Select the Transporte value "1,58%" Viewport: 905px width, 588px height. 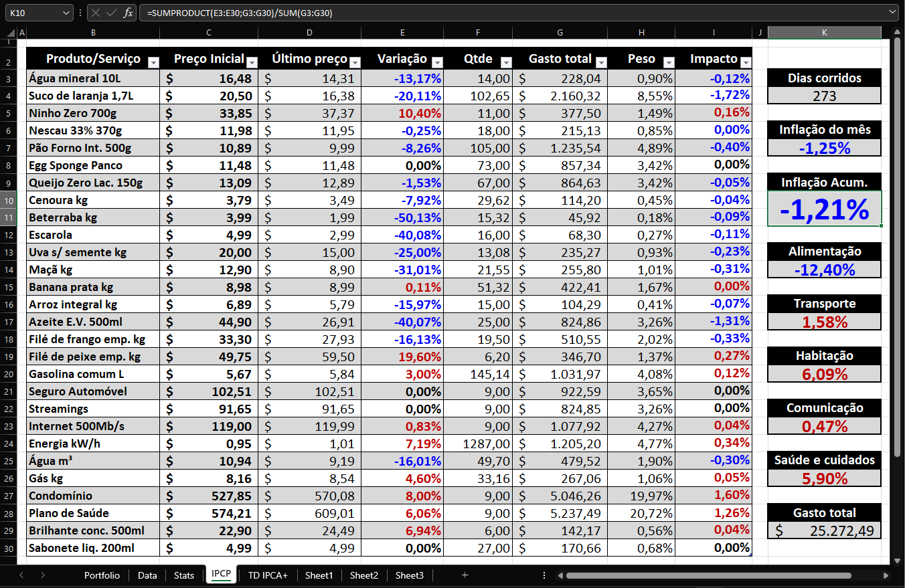click(x=824, y=322)
